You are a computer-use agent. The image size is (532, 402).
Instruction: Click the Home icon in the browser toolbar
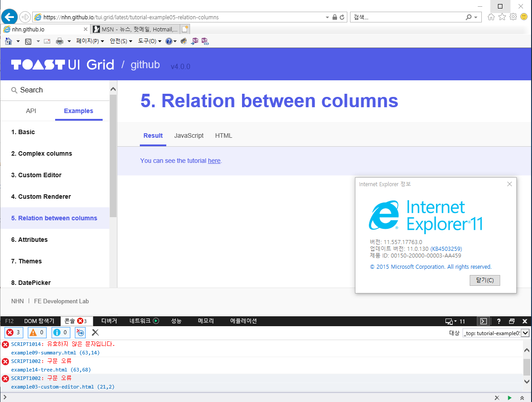tap(8, 41)
